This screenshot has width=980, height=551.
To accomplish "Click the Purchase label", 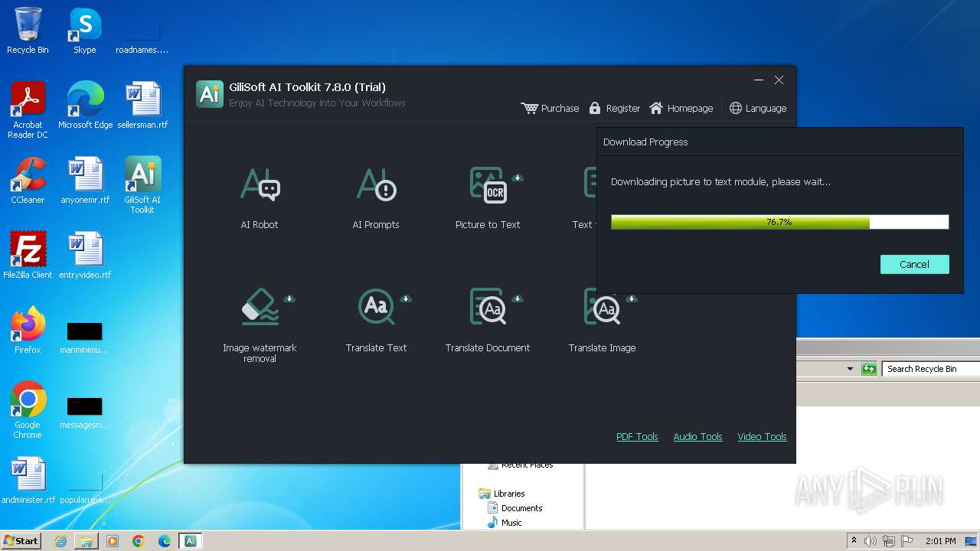I will point(560,108).
